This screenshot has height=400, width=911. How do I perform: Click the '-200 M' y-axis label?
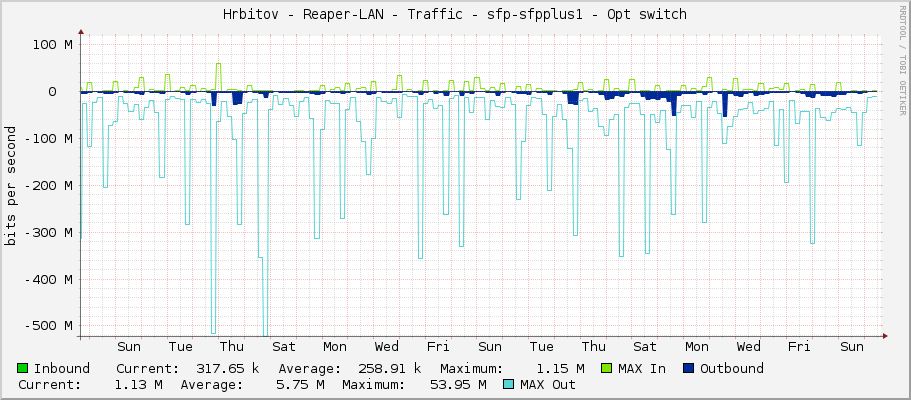(48, 186)
